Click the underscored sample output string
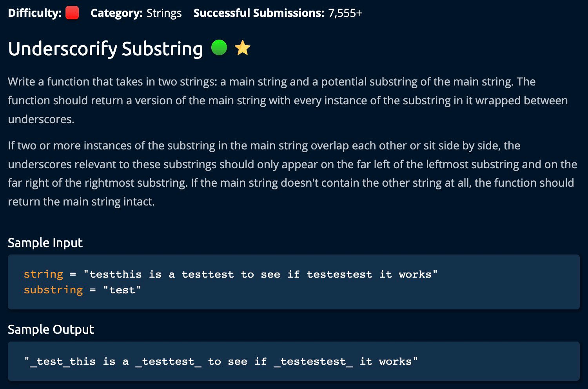The height and width of the screenshot is (389, 588). [221, 361]
